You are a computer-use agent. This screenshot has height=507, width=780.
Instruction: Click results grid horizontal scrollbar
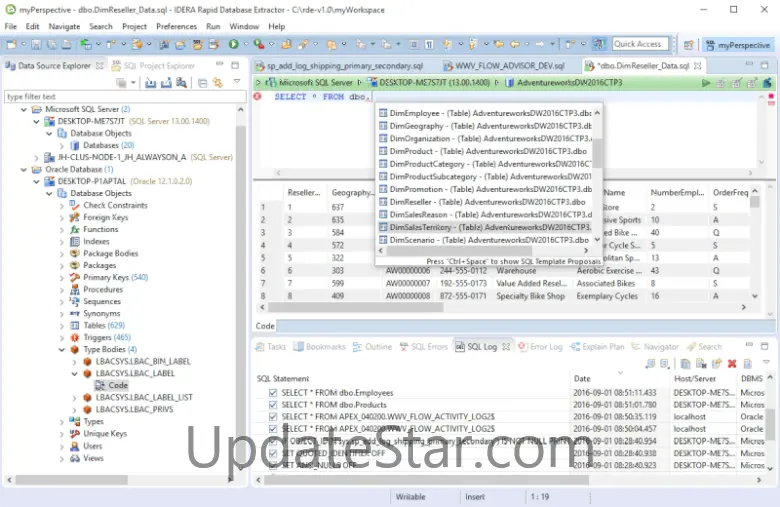click(356, 307)
